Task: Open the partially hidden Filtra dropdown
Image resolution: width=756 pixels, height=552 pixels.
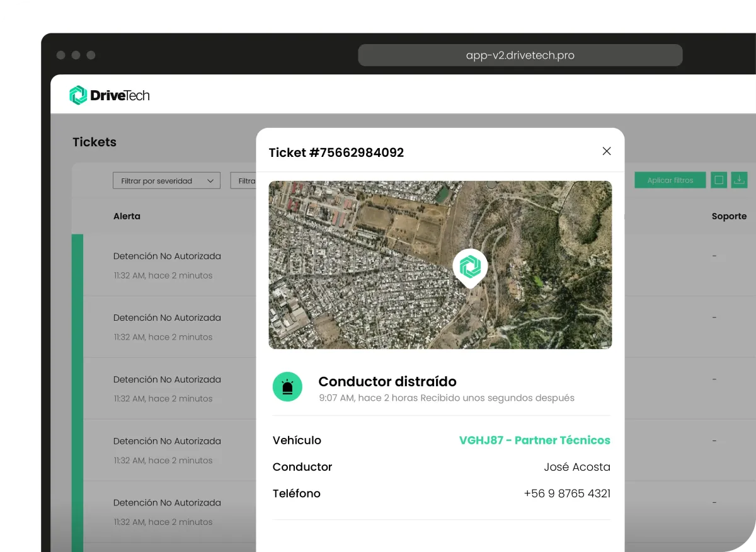Action: 244,181
